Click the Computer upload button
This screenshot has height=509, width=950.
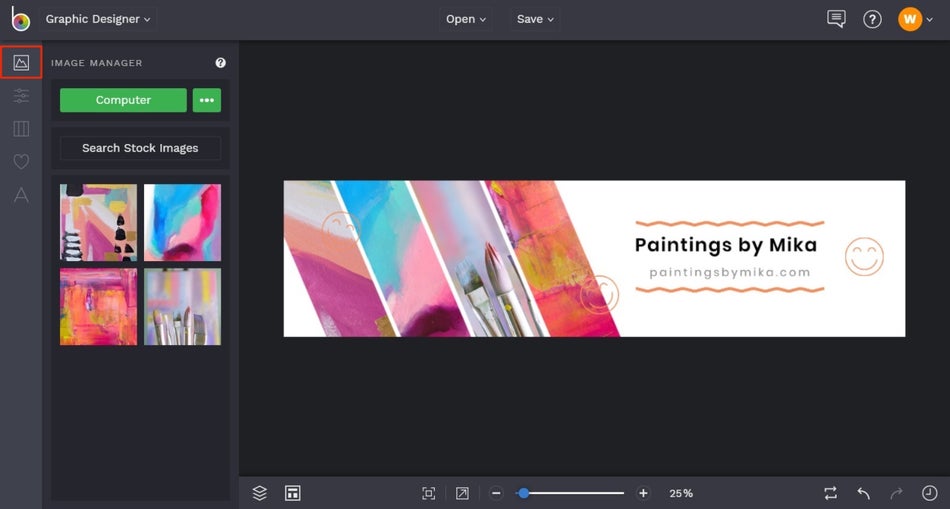point(123,100)
